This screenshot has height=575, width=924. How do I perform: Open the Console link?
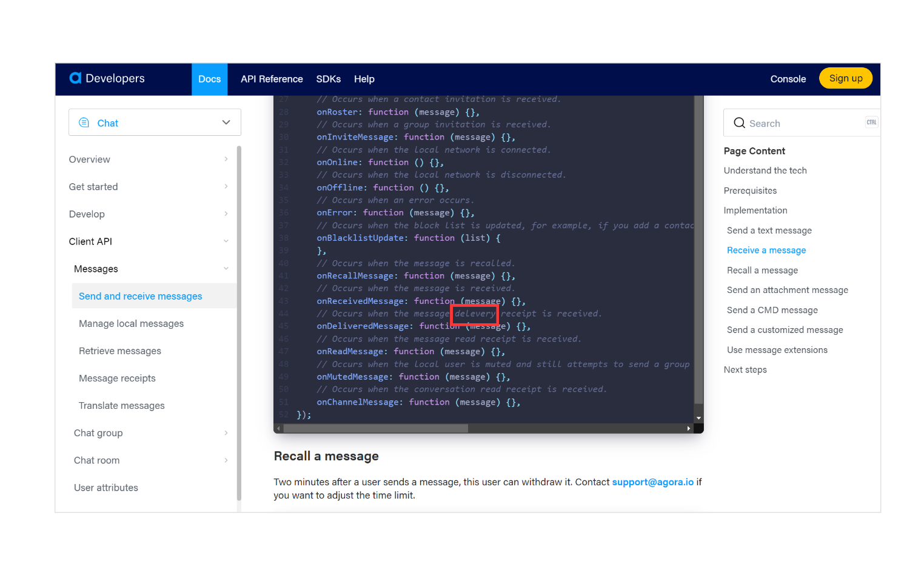(x=788, y=78)
